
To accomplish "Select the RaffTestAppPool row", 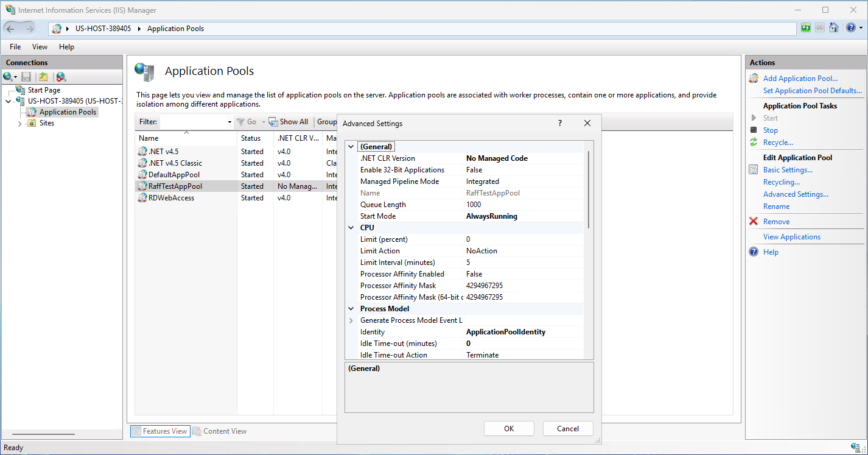I will coord(235,186).
